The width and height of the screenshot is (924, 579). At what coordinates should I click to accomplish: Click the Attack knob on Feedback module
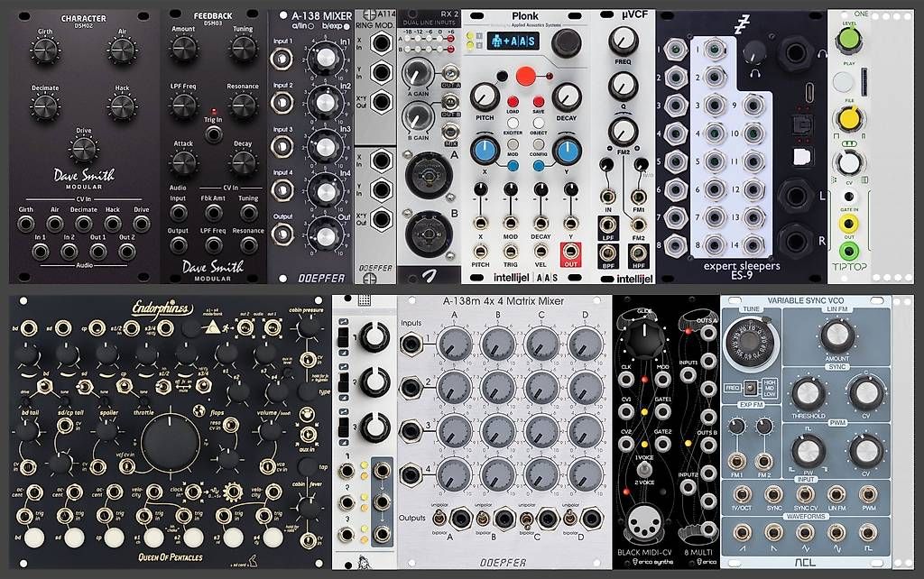pos(184,163)
